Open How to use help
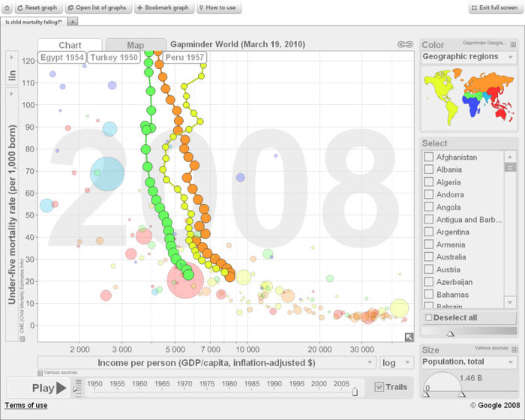The image size is (525, 420). coord(219,7)
